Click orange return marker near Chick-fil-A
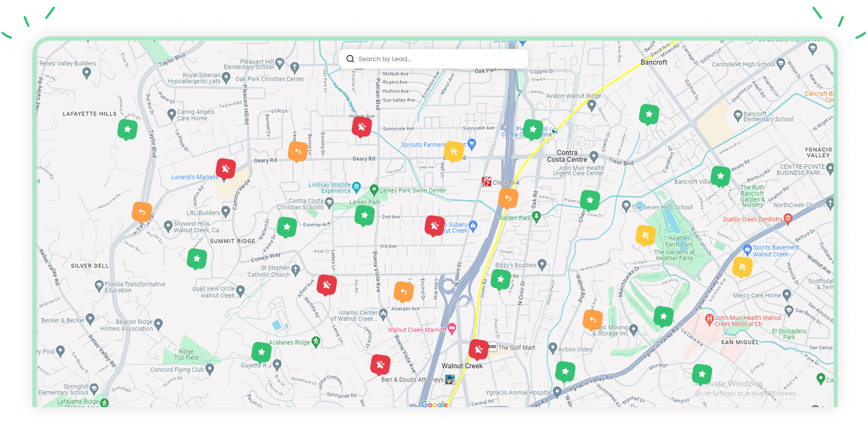The image size is (868, 425). pyautogui.click(x=508, y=198)
